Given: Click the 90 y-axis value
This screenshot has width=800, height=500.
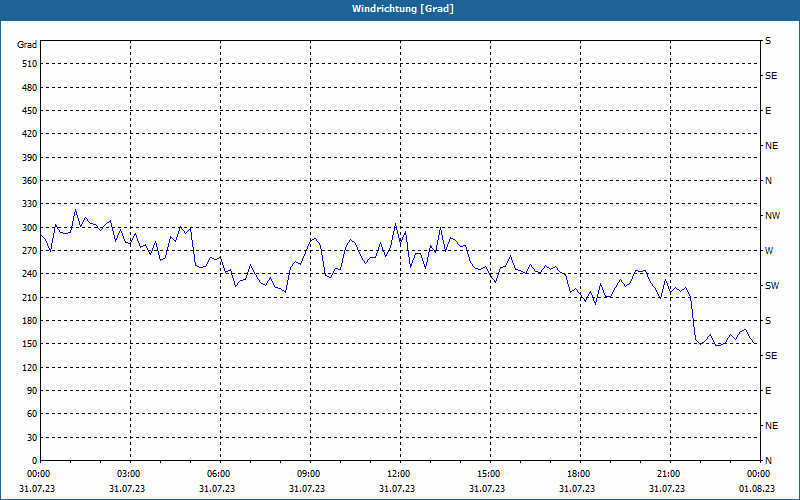Looking at the screenshot, I should (x=32, y=391).
